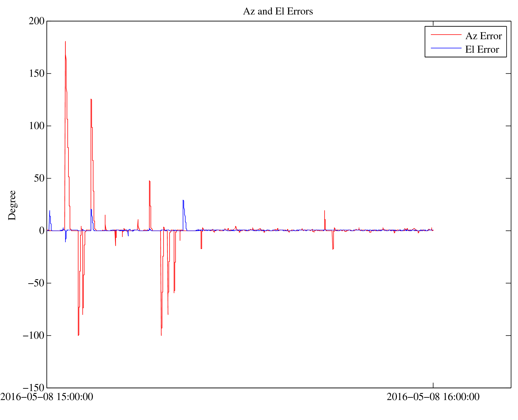Click the El Error legend label
The image size is (518, 420).
coord(482,49)
